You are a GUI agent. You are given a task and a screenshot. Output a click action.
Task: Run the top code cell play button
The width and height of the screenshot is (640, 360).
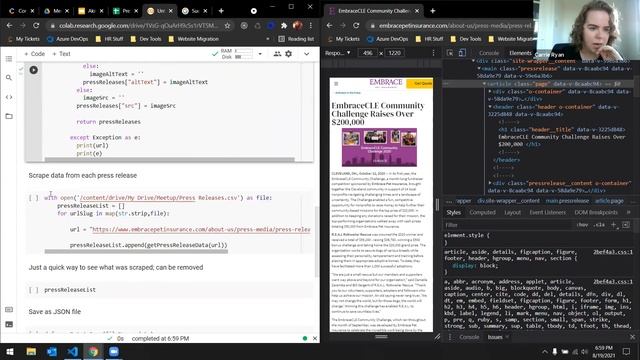tap(33, 70)
